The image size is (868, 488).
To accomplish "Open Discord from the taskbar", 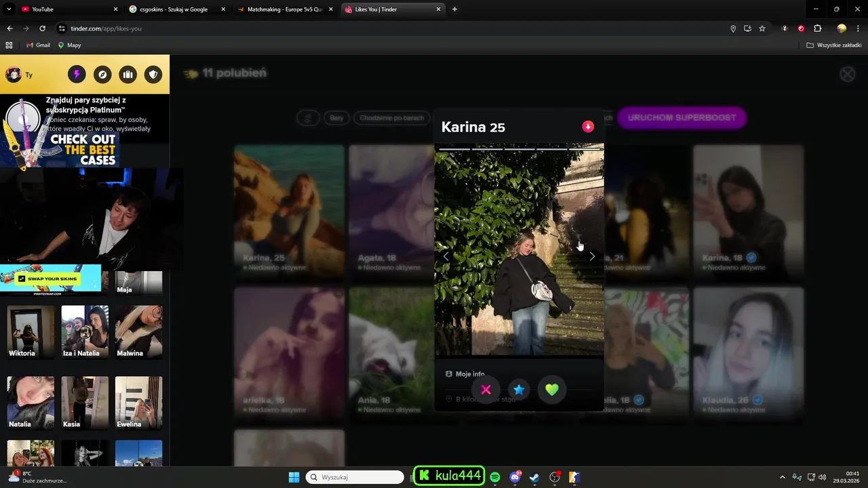I will (x=515, y=477).
